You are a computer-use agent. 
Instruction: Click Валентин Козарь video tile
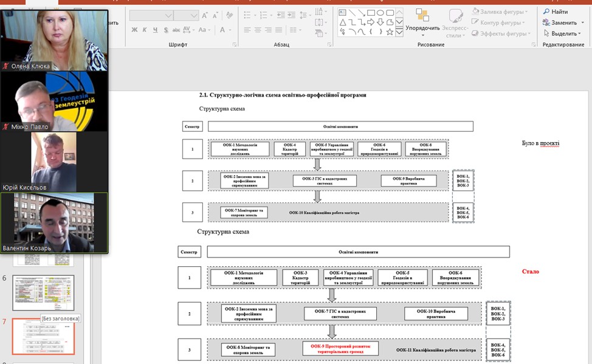click(x=54, y=223)
